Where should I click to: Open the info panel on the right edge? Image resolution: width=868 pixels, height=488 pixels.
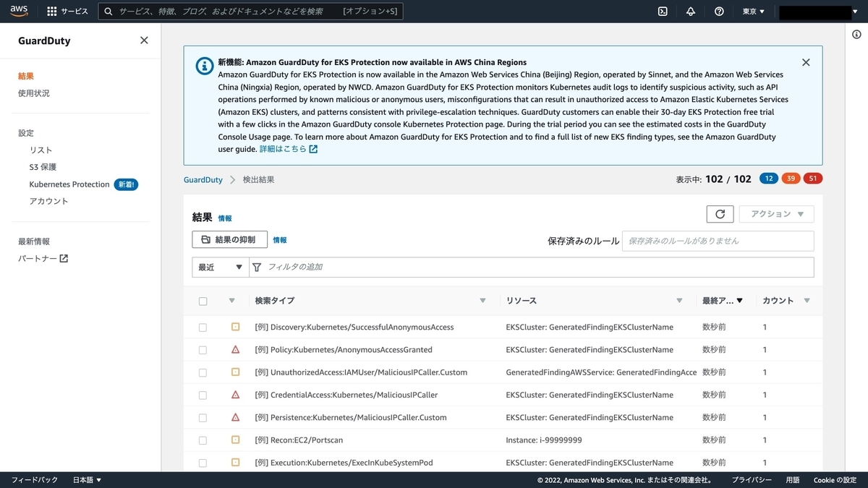point(856,34)
